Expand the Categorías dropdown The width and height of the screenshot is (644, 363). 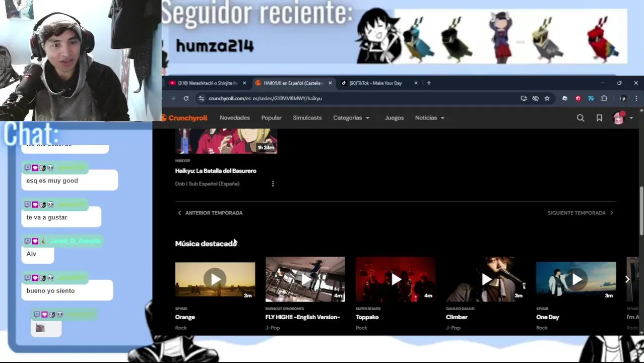(x=351, y=118)
